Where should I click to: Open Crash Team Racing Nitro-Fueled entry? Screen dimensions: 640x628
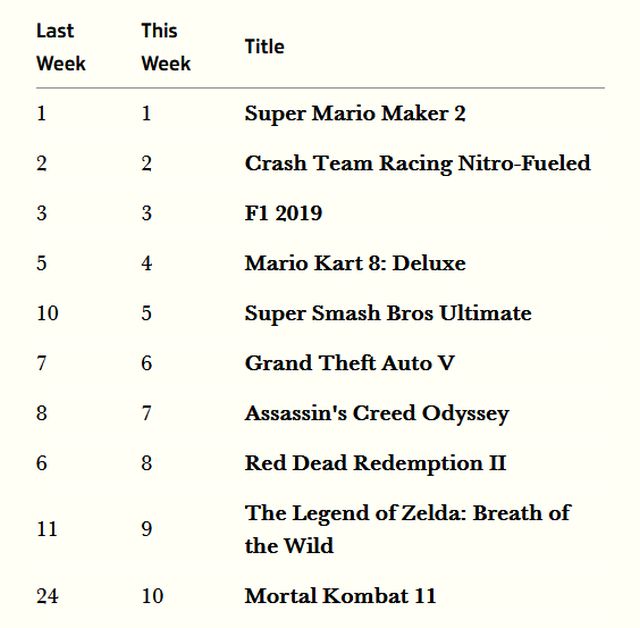coord(417,163)
